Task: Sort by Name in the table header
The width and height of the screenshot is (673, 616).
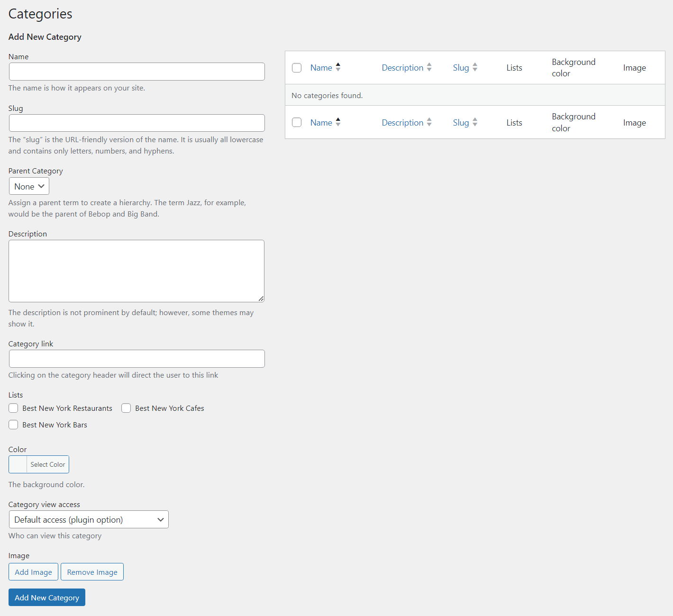Action: tap(321, 68)
